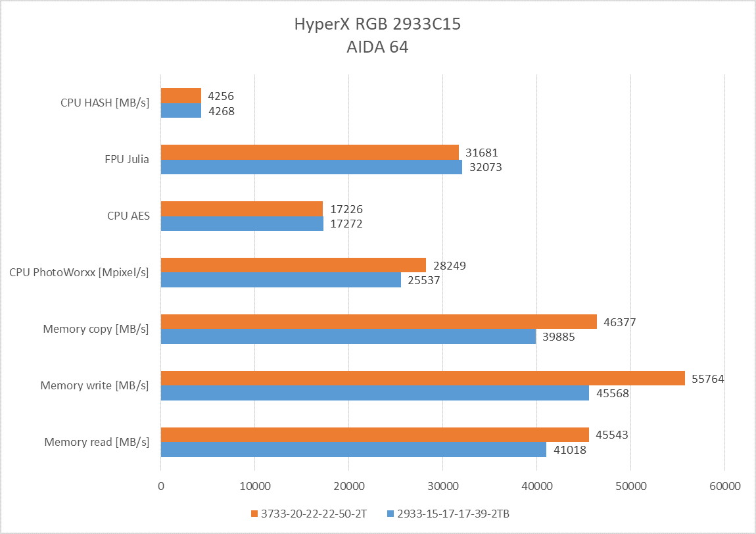
Task: Click data label 4256
Action: click(221, 96)
